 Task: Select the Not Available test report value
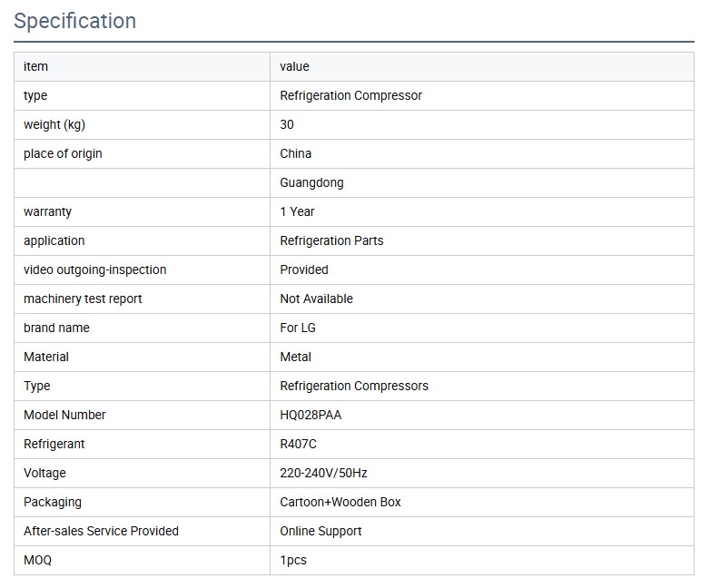pos(316,299)
